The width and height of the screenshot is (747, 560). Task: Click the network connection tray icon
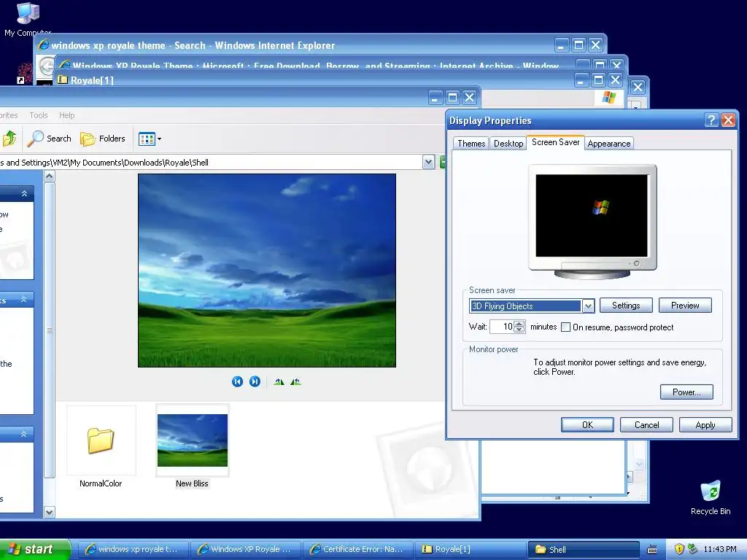click(x=692, y=549)
